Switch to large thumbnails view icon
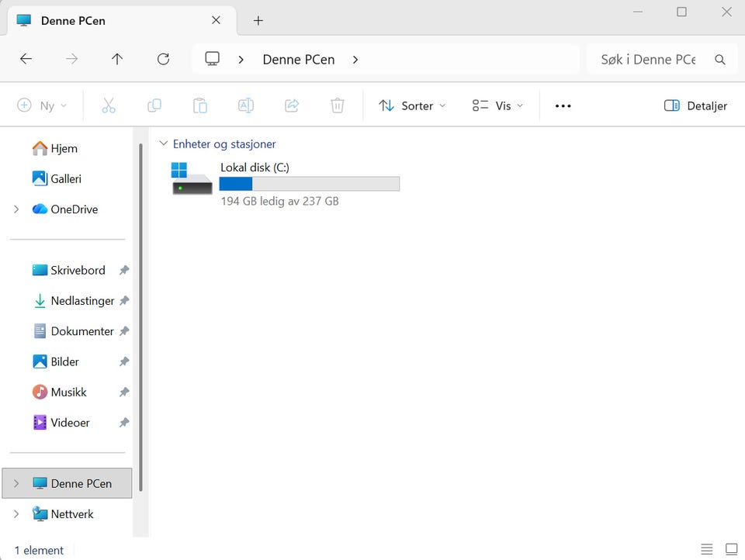 tap(731, 549)
